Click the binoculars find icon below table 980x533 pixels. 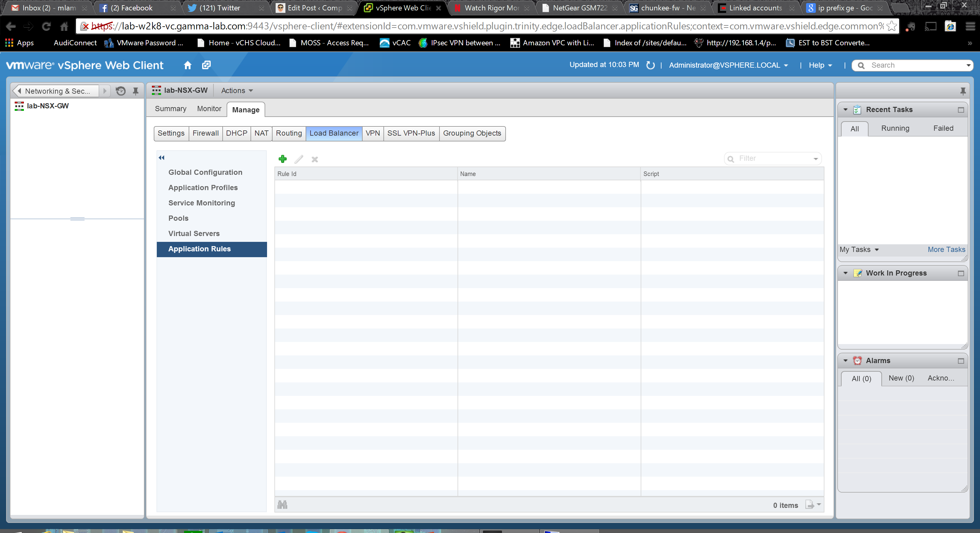pyautogui.click(x=282, y=505)
